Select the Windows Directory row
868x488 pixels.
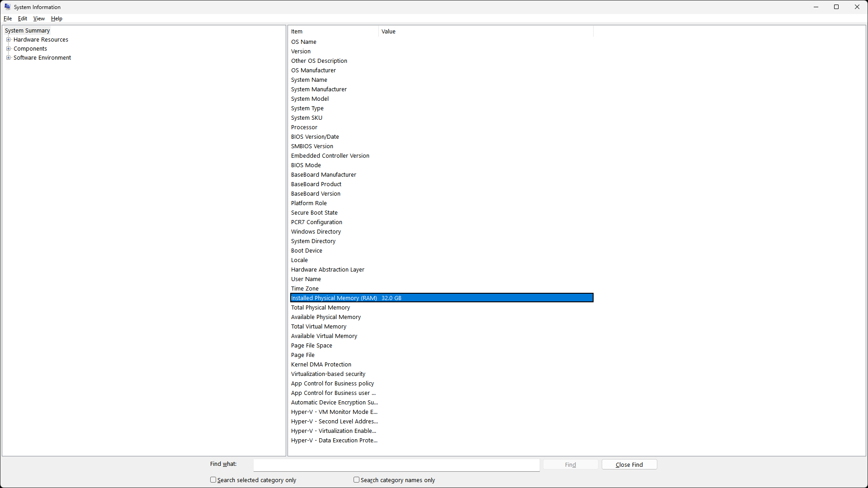point(442,232)
